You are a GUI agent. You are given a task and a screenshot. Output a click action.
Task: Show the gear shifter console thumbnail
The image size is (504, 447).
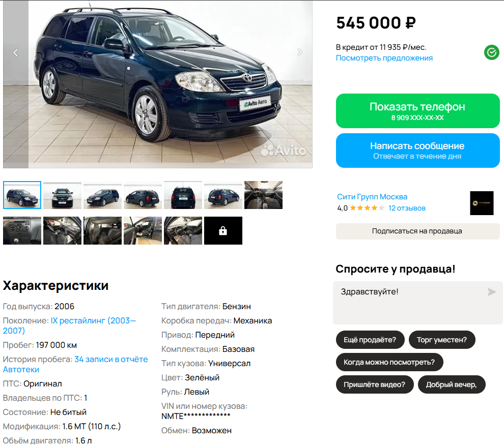point(22,230)
